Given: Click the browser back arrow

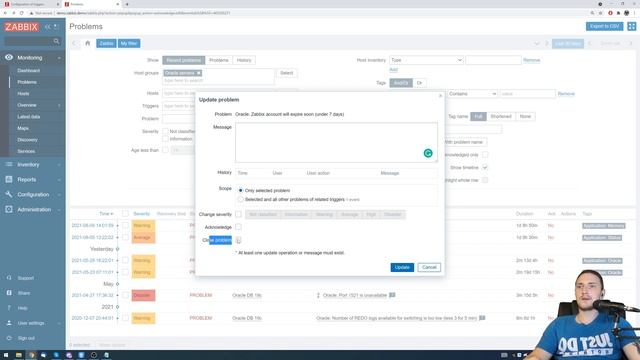Looking at the screenshot, I should 5,13.
